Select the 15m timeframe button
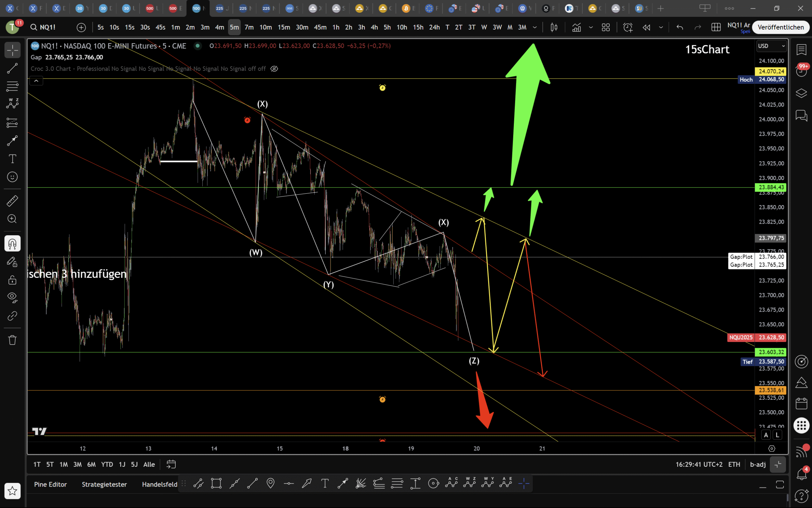Image resolution: width=812 pixels, height=508 pixels. point(284,27)
